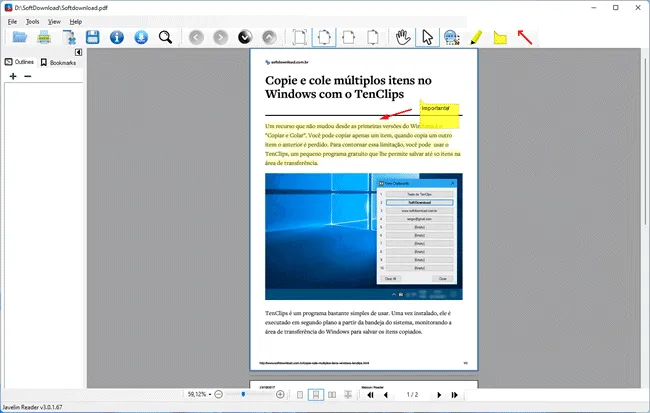Click the globe marquee selection tool icon
This screenshot has height=413, width=650.
451,37
